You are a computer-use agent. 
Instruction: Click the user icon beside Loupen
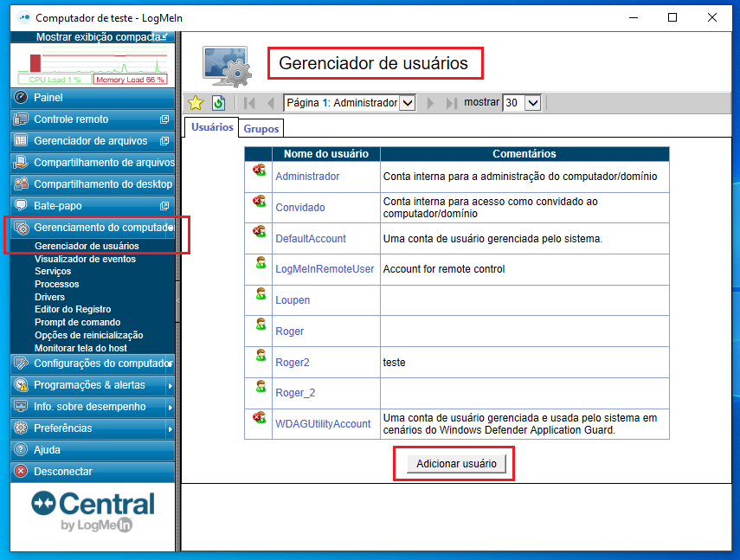point(261,294)
